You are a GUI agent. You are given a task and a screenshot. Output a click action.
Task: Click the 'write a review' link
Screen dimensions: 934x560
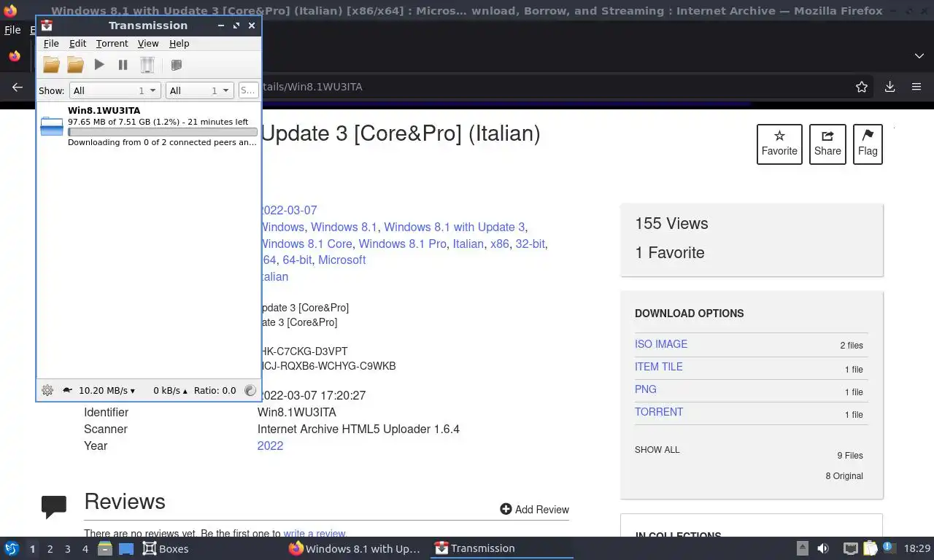click(314, 534)
